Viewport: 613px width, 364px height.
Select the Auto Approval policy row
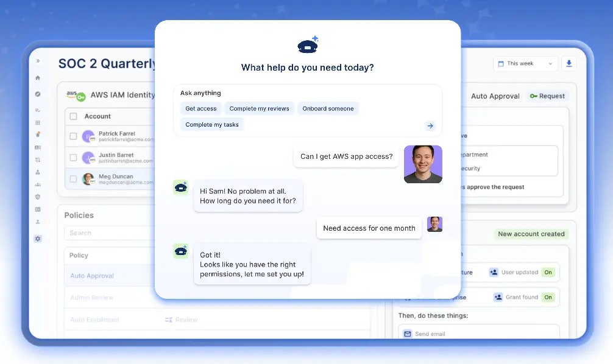point(92,276)
